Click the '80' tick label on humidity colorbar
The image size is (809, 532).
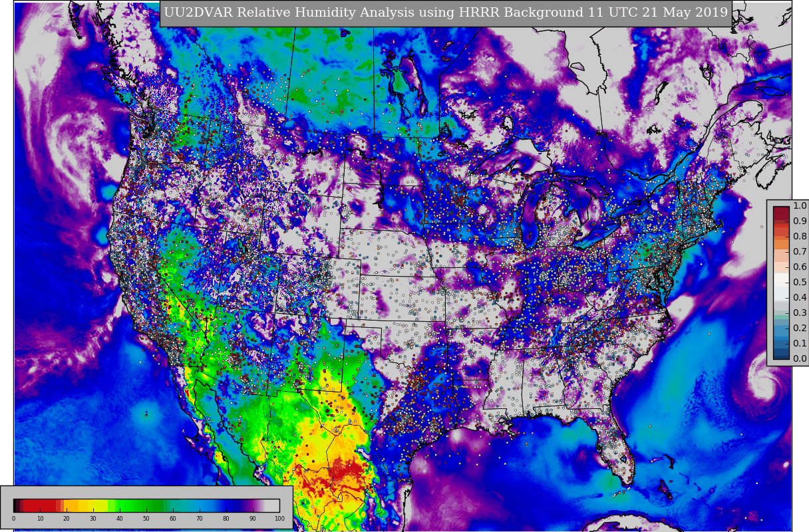[226, 519]
